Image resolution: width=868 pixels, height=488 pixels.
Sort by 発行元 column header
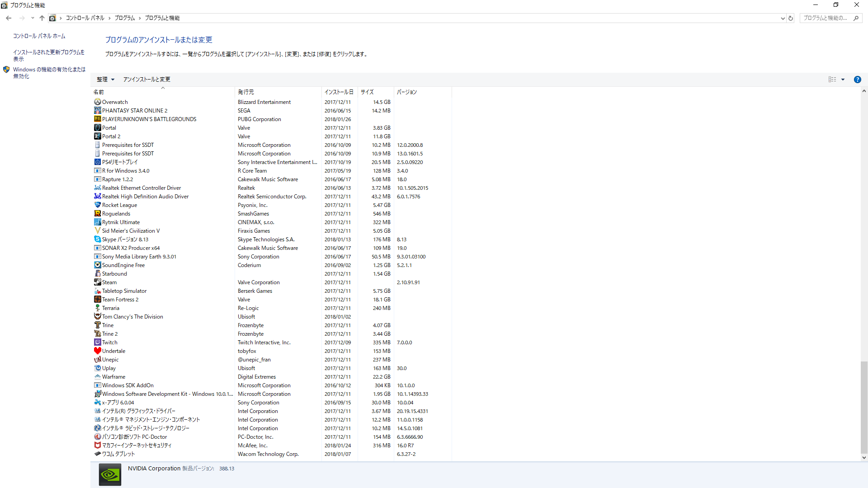(246, 92)
